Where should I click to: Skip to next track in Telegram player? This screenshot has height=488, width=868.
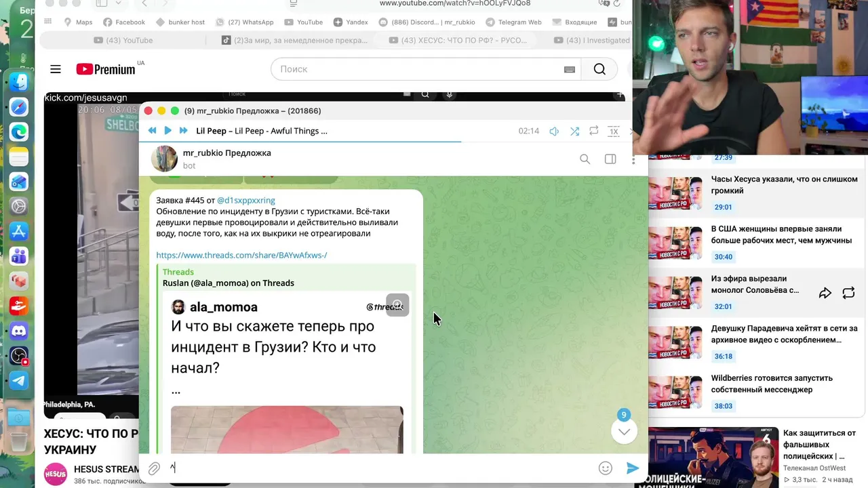click(x=183, y=131)
